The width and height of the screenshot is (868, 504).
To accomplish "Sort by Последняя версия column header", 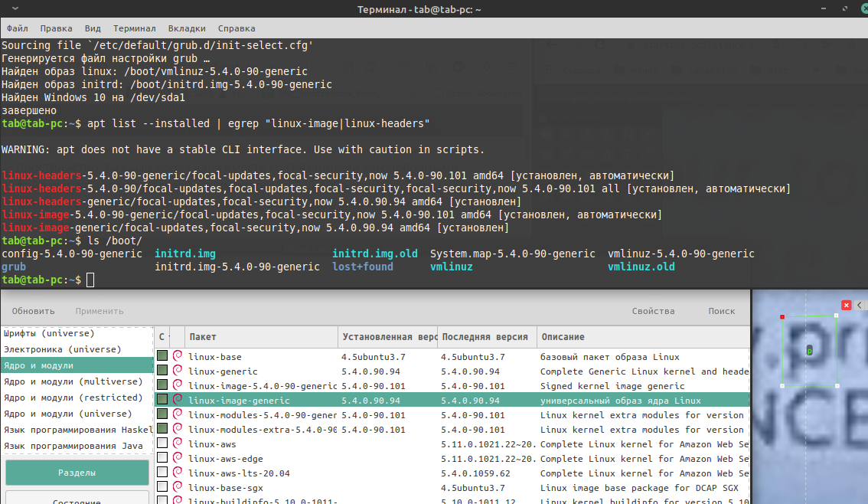I will point(487,337).
